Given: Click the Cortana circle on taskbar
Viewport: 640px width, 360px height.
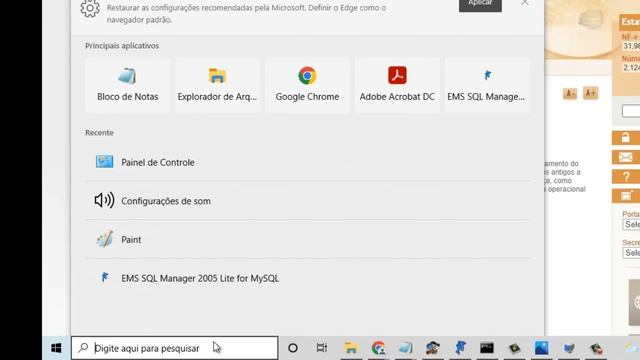Looking at the screenshot, I should [x=293, y=348].
